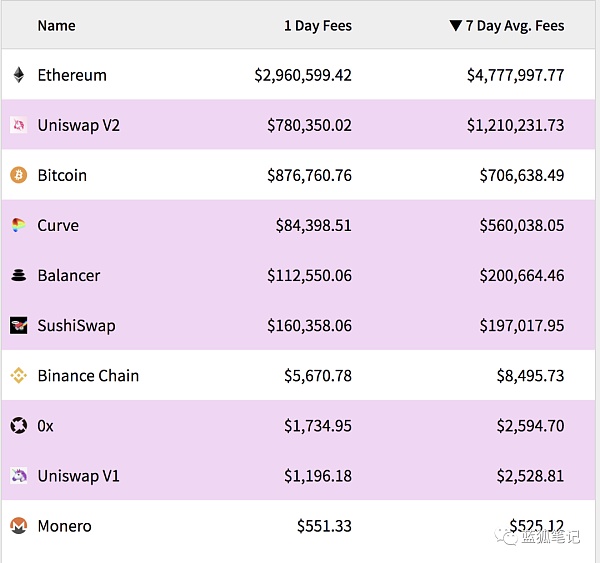Screen dimensions: 600x563
Task: Select Bitcoin's 1 day fees value
Action: [309, 175]
